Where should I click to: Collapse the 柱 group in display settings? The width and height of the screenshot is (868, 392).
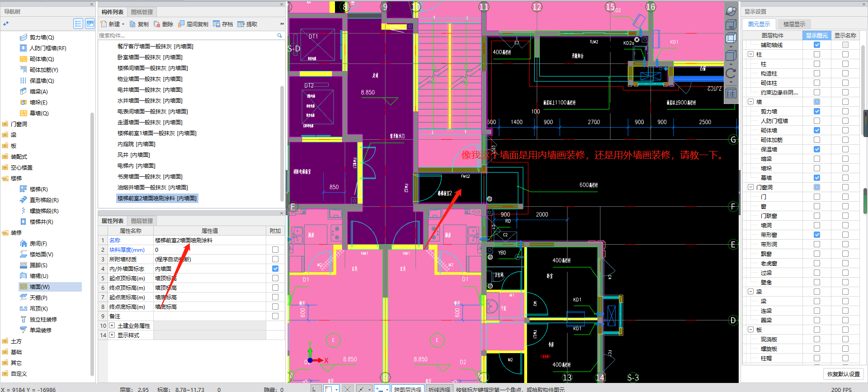click(750, 54)
